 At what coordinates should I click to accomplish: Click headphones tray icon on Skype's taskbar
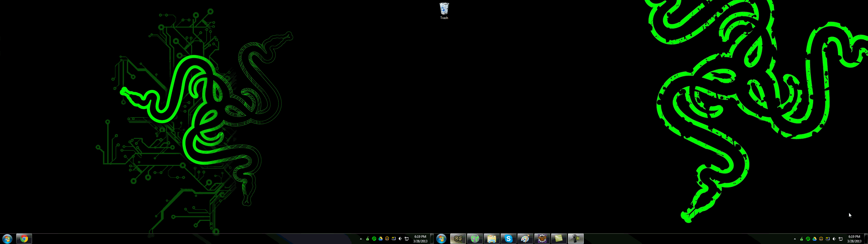[x=821, y=239]
